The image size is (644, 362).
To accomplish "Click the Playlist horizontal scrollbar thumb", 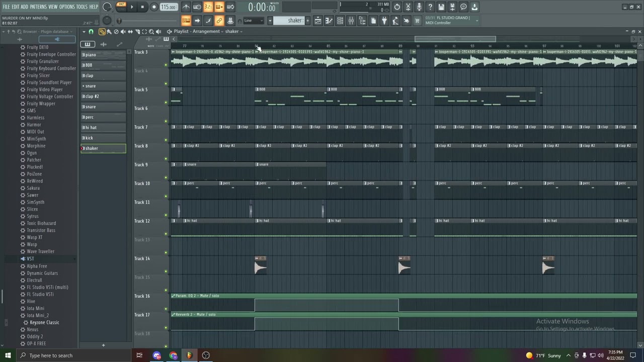I will [x=455, y=39].
